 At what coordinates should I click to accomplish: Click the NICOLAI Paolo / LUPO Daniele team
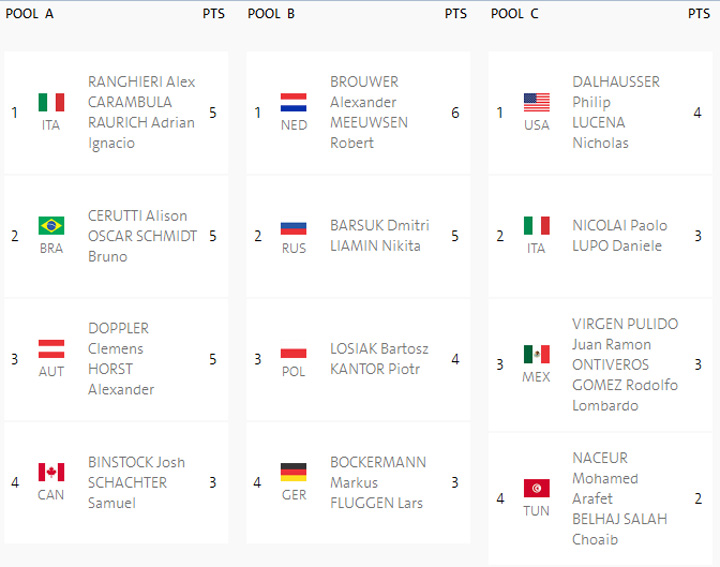pos(619,236)
